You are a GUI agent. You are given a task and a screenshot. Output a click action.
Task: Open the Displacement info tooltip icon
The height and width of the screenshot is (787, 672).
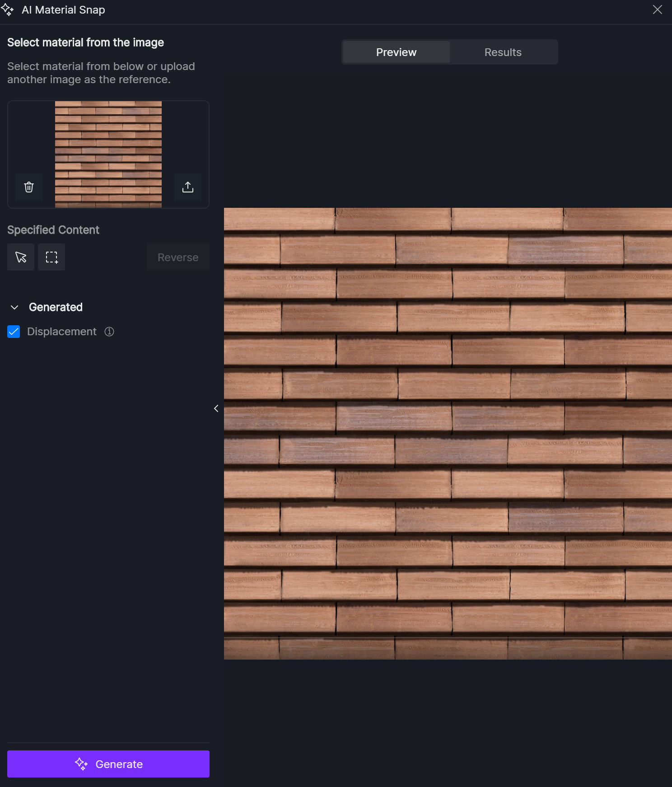tap(109, 332)
